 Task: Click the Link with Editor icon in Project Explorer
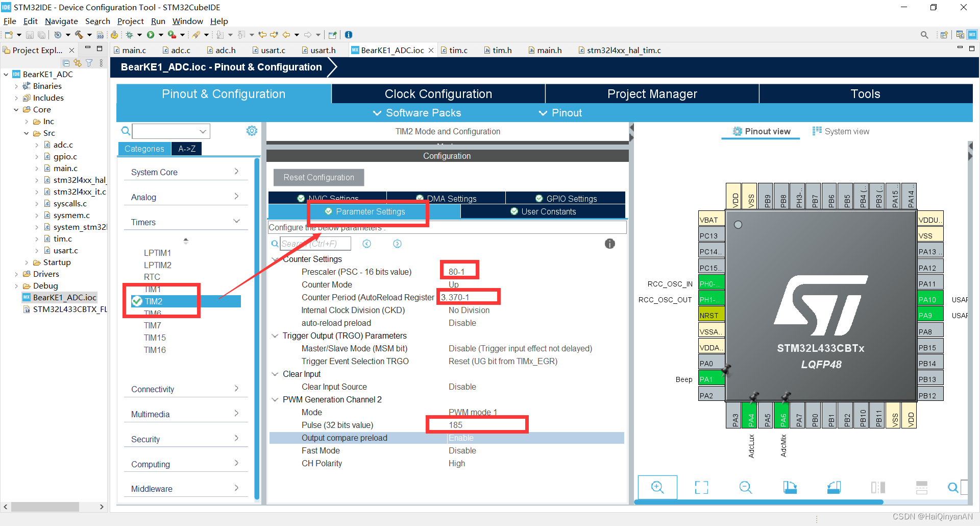78,63
